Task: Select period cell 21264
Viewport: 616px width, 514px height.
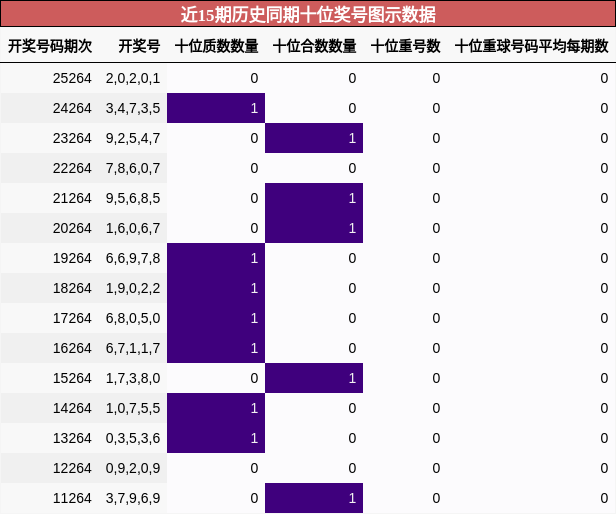Action: 72,198
